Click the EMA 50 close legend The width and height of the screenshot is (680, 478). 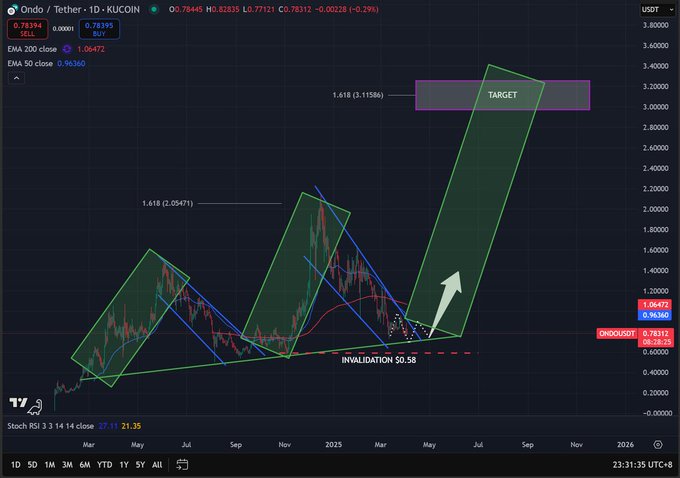(46, 63)
